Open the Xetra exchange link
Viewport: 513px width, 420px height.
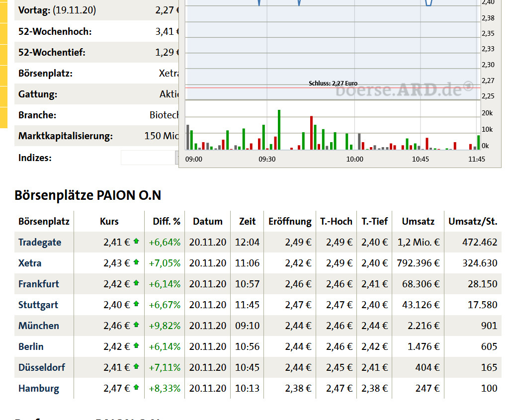[30, 263]
